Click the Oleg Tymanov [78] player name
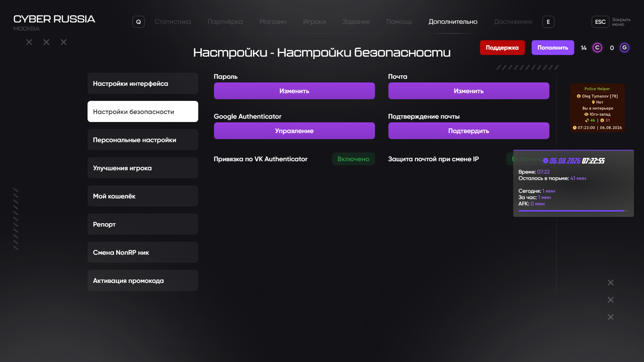Viewport: 644px width, 362px height. [x=600, y=96]
